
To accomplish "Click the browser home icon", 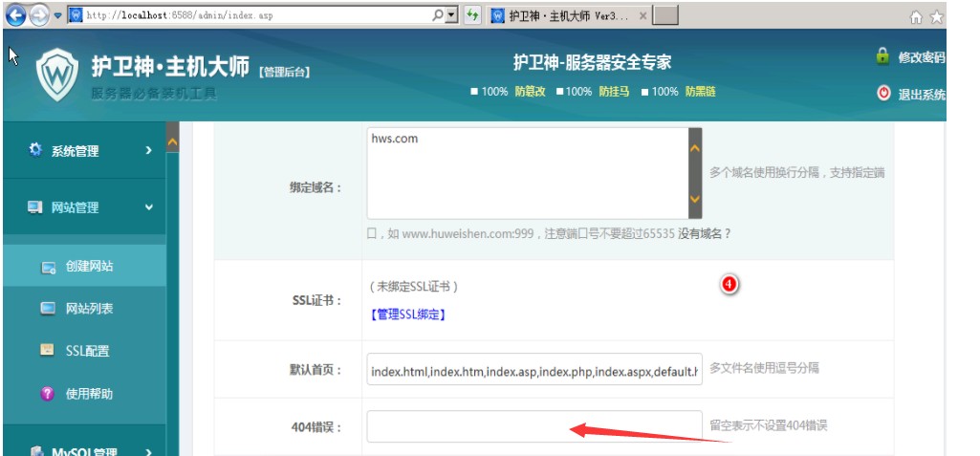I will pyautogui.click(x=916, y=16).
